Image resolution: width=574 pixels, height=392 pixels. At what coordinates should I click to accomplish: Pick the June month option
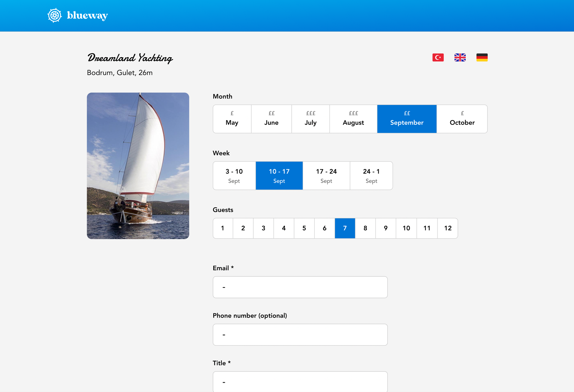(x=271, y=119)
